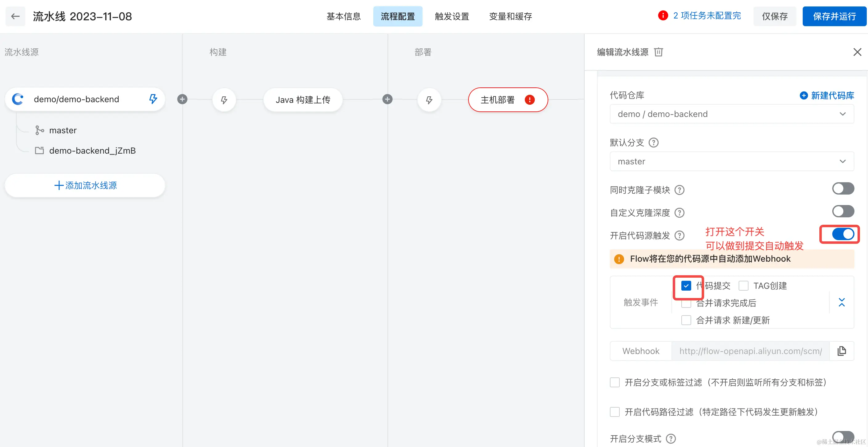Switch to the 变量和缓存 tab
This screenshot has height=447, width=868.
pyautogui.click(x=510, y=16)
